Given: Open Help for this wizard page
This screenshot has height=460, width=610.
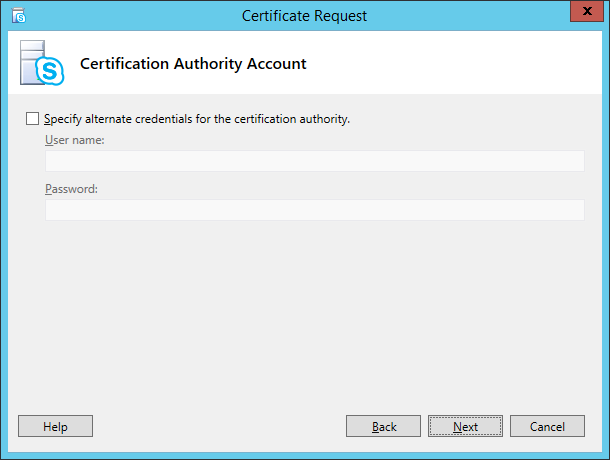Looking at the screenshot, I should [x=55, y=426].
